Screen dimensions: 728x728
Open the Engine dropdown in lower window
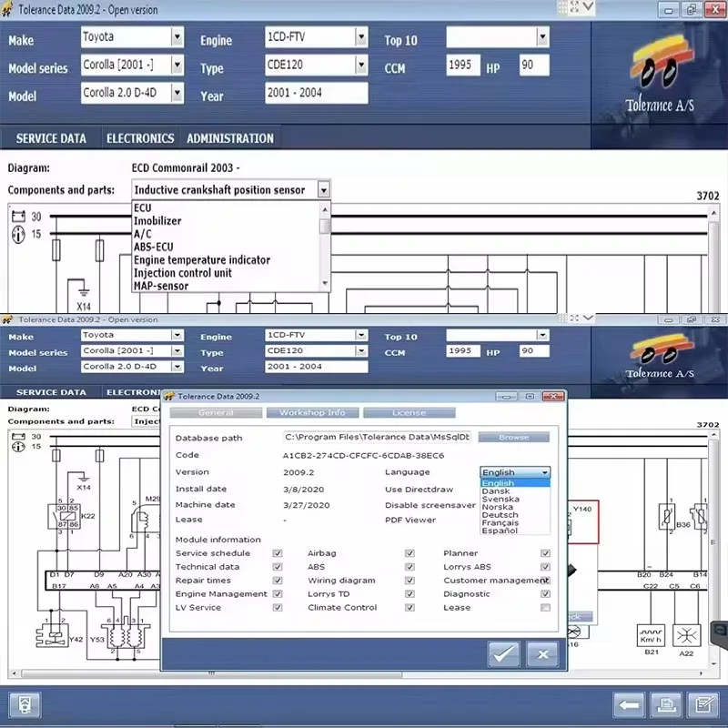(x=361, y=335)
